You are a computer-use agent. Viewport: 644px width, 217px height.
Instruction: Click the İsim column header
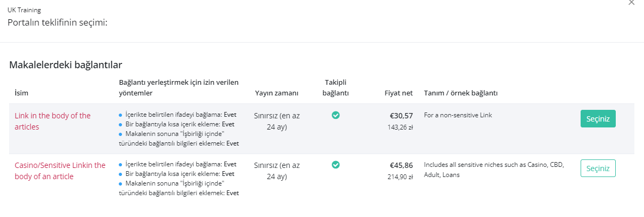tap(21, 93)
